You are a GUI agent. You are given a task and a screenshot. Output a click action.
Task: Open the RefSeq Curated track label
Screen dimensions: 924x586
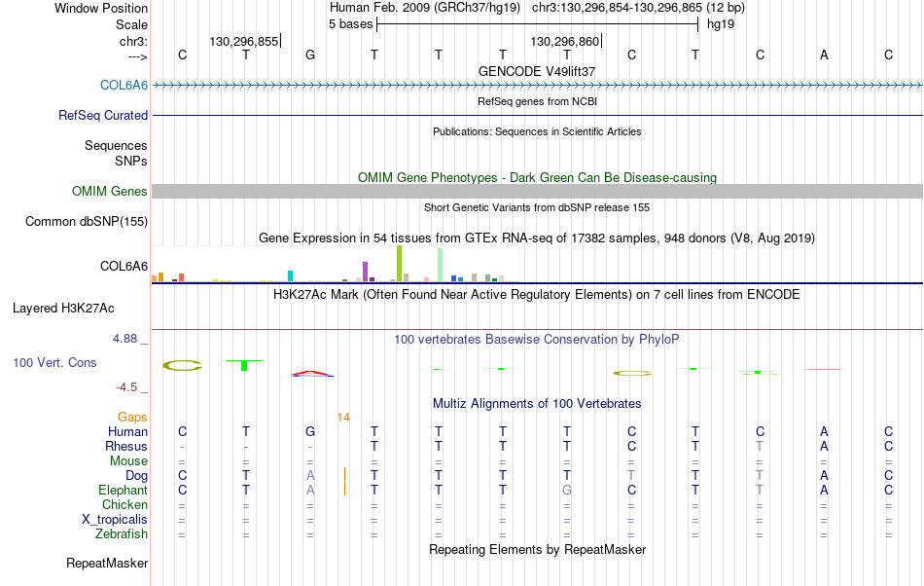coord(102,115)
